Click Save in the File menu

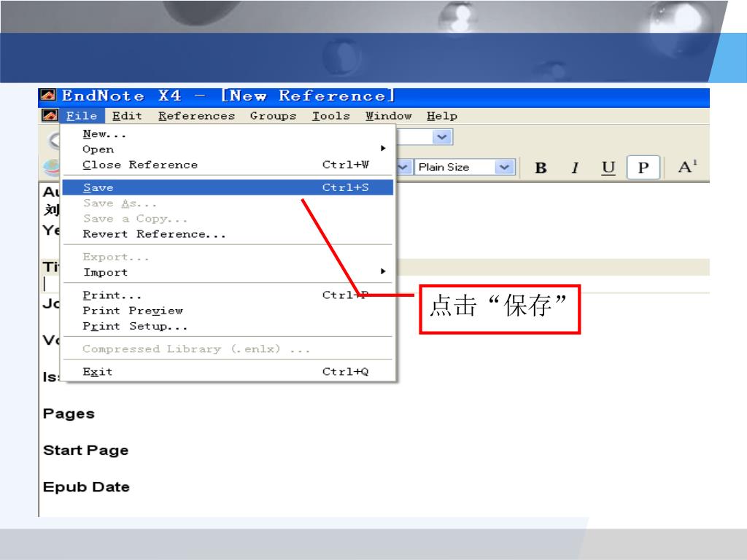(x=228, y=187)
